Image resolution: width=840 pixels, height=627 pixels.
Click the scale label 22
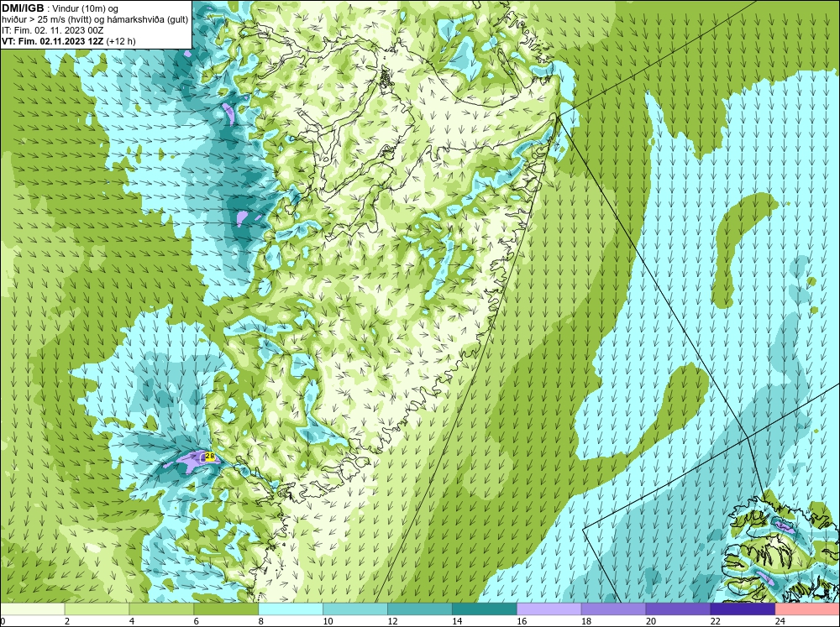[715, 621]
